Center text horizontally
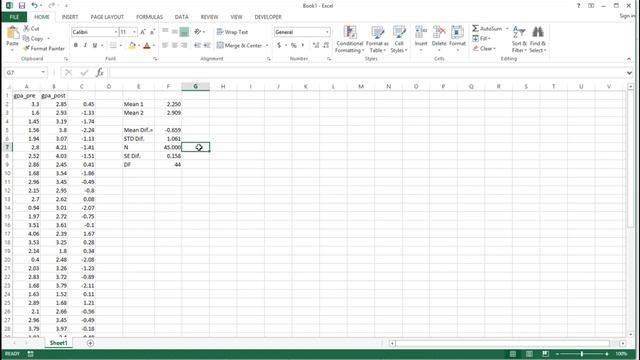This screenshot has height=360, width=640. click(175, 45)
